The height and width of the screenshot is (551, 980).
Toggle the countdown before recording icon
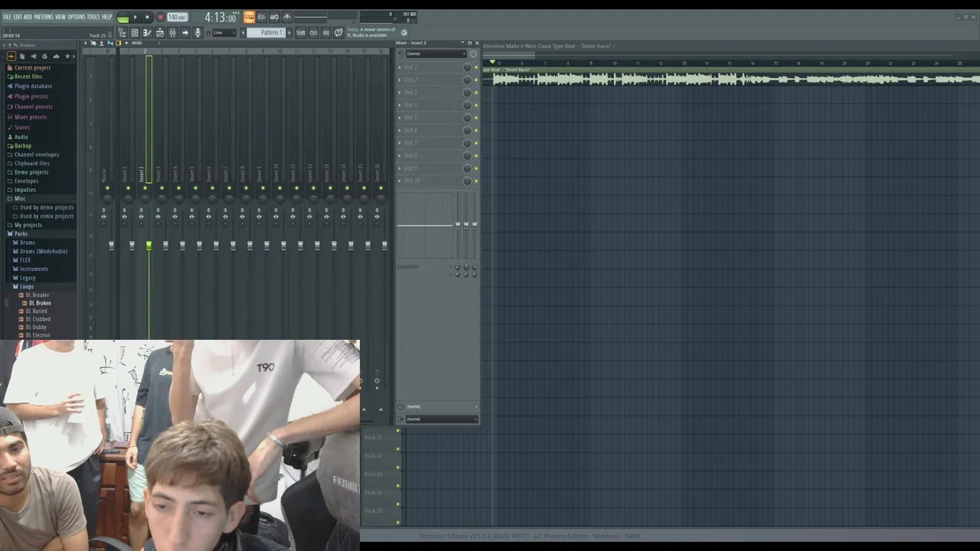tap(261, 17)
